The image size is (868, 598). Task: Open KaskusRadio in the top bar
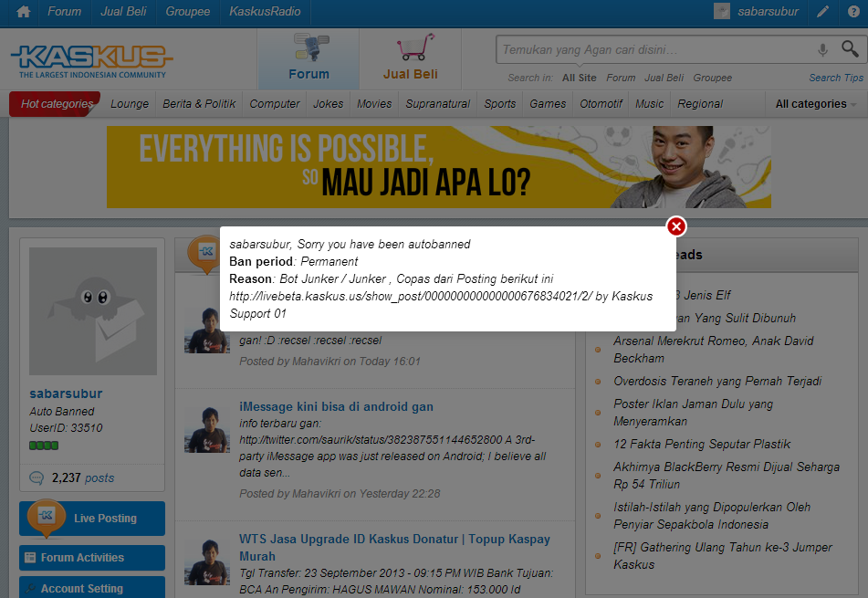point(266,12)
